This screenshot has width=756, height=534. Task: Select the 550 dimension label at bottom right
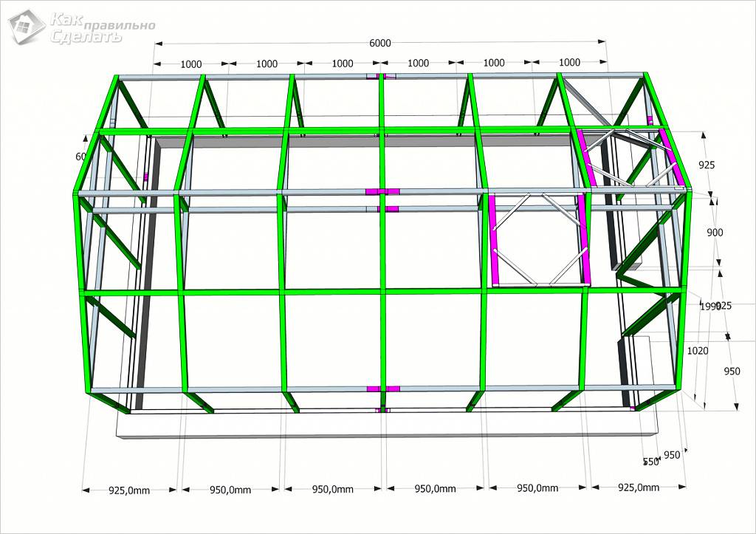coord(650,462)
